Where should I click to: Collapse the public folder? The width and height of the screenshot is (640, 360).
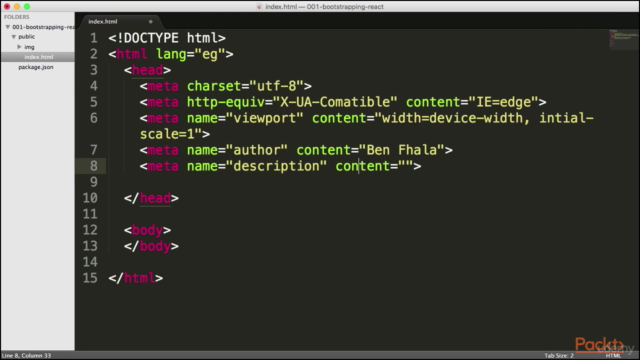(x=13, y=37)
